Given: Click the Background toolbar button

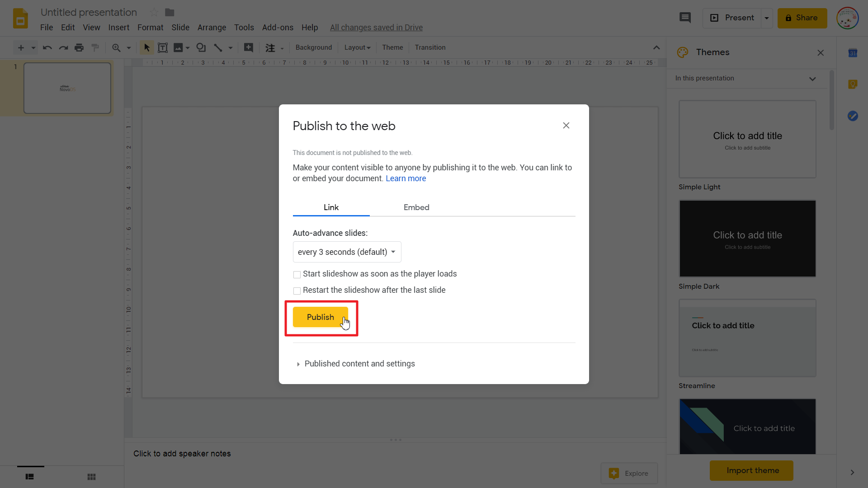Looking at the screenshot, I should click(313, 47).
